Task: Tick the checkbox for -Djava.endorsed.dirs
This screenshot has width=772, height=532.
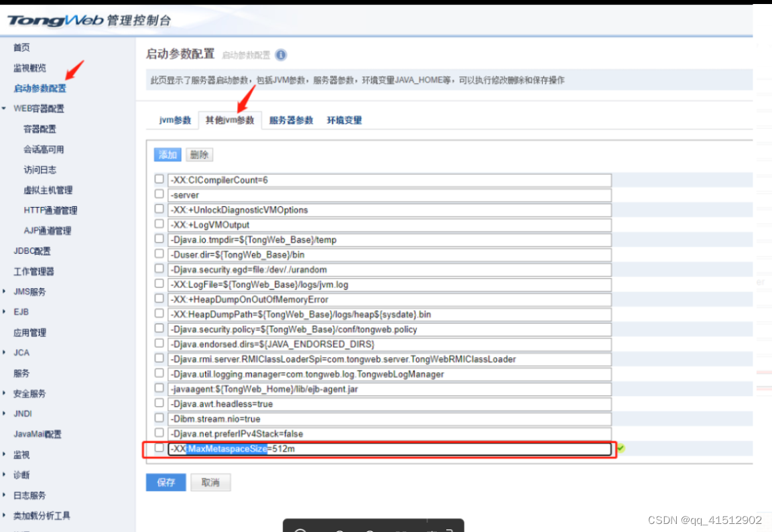Action: [x=159, y=343]
